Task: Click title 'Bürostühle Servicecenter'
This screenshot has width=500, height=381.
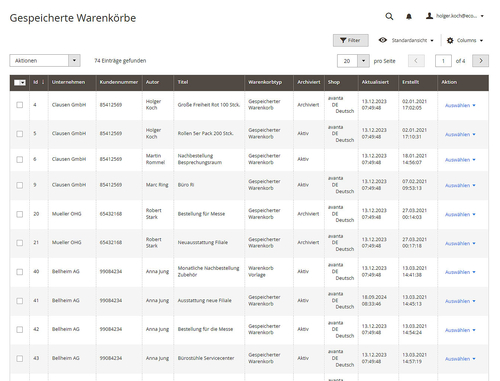Action: (206, 358)
